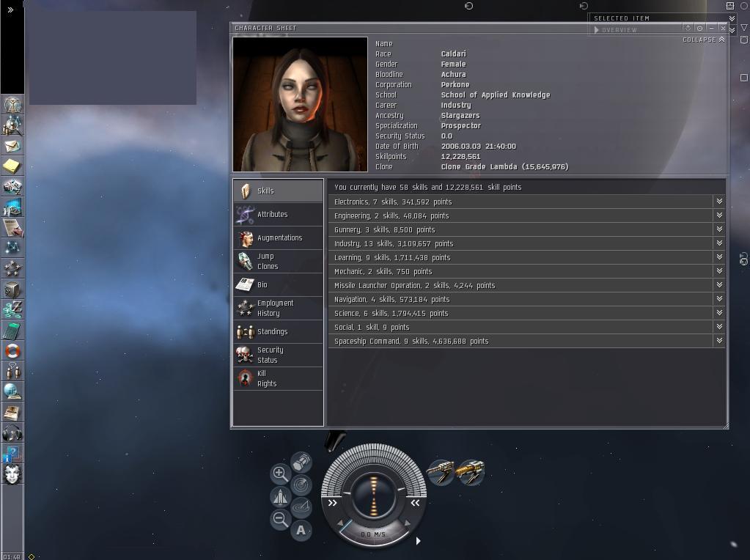Open the Assets safe icon

[x=12, y=289]
